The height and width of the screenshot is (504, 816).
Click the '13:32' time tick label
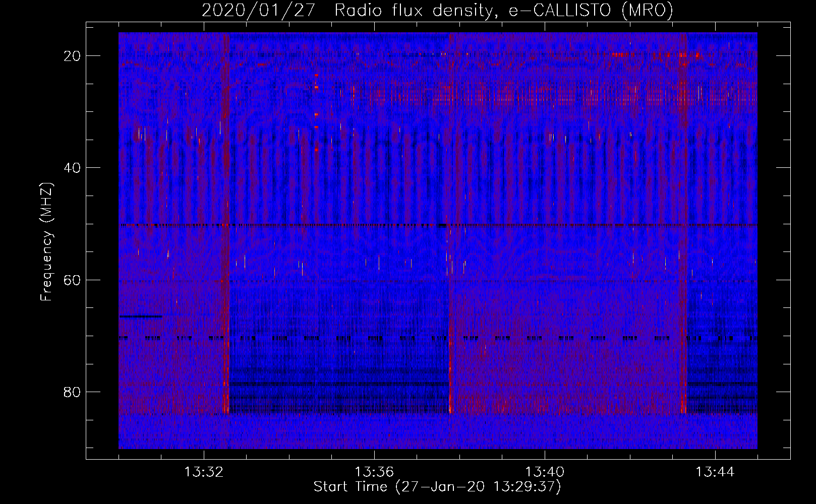(x=204, y=472)
